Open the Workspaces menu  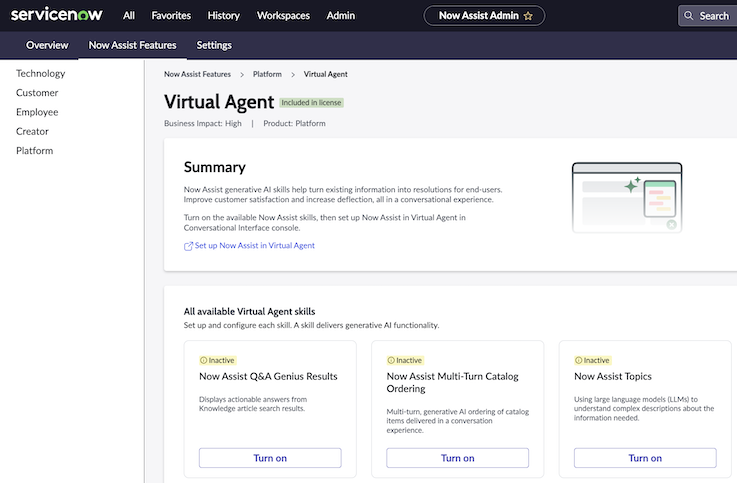tap(283, 16)
